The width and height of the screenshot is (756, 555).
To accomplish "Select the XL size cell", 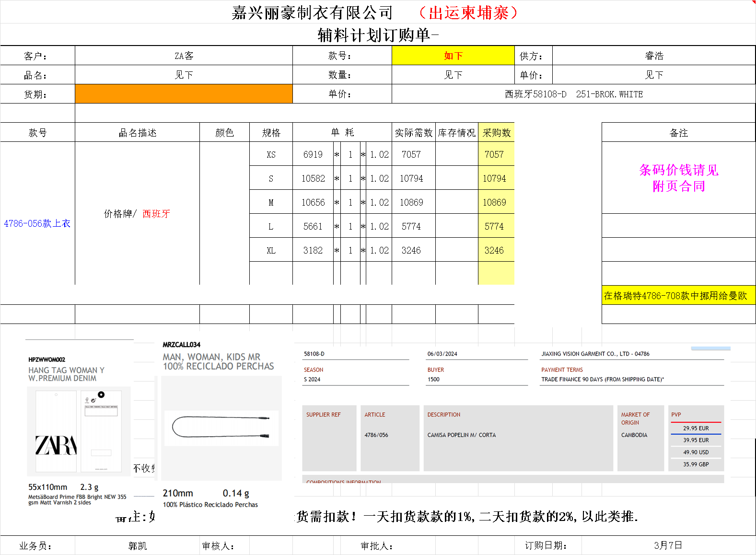I will coord(271,250).
